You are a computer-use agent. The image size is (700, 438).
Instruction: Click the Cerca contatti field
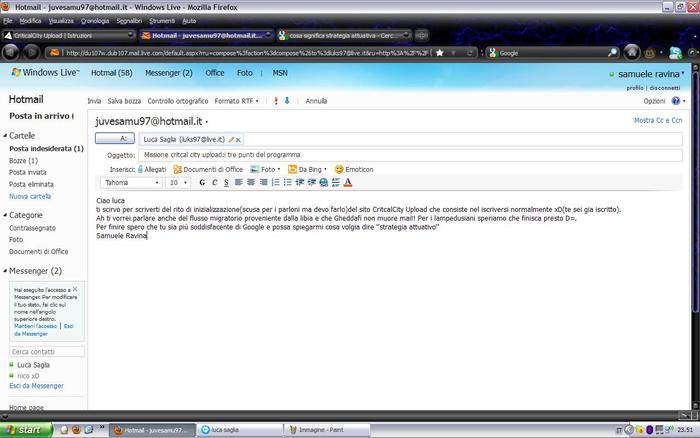point(47,352)
